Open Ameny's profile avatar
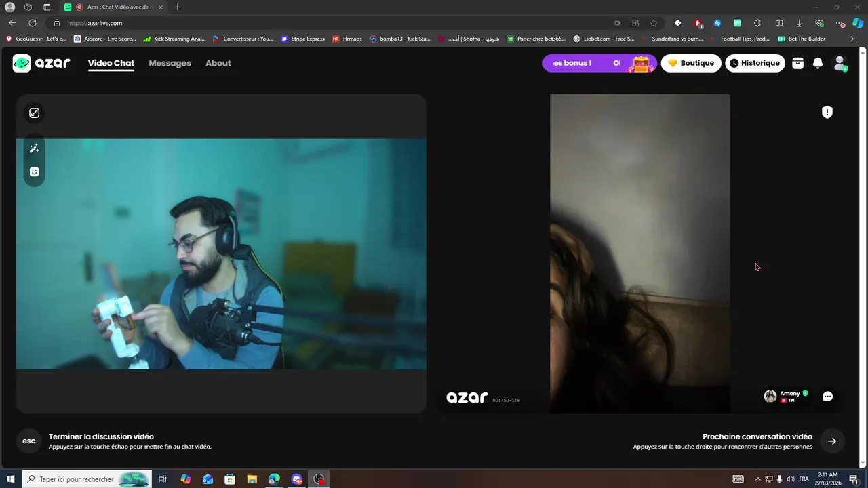Viewport: 868px width, 488px height. pos(770,396)
